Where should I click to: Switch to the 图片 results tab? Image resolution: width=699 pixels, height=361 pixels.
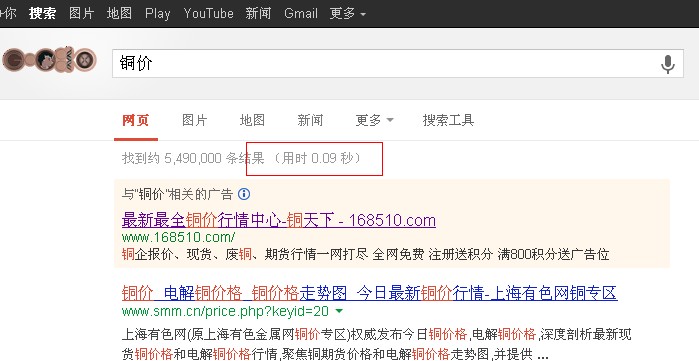coord(195,120)
